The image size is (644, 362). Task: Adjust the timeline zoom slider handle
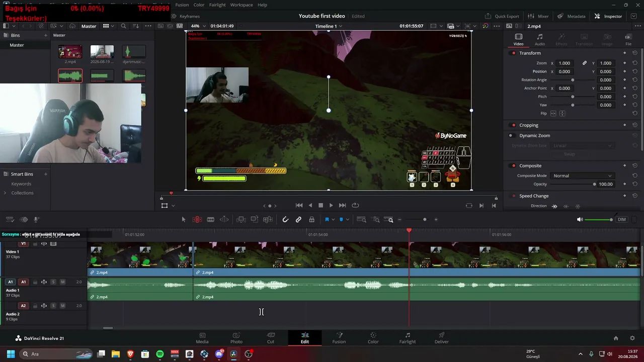tap(425, 220)
